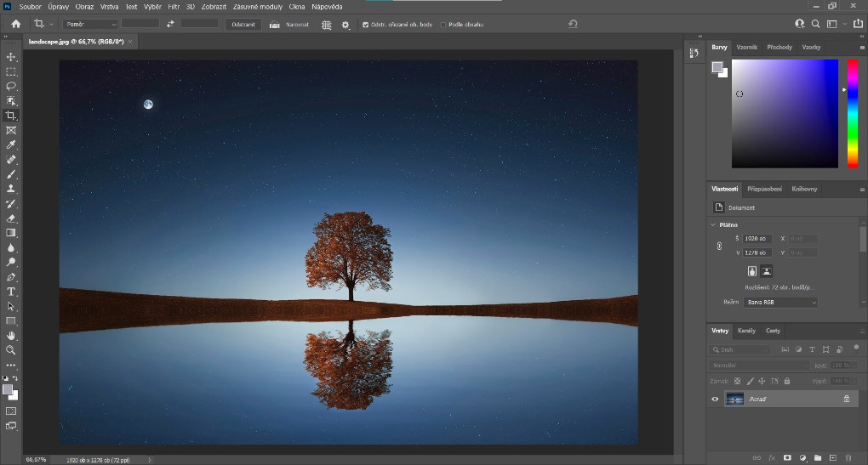Pick the Eyedropper tool
Screen dimensions: 868x465
point(11,145)
